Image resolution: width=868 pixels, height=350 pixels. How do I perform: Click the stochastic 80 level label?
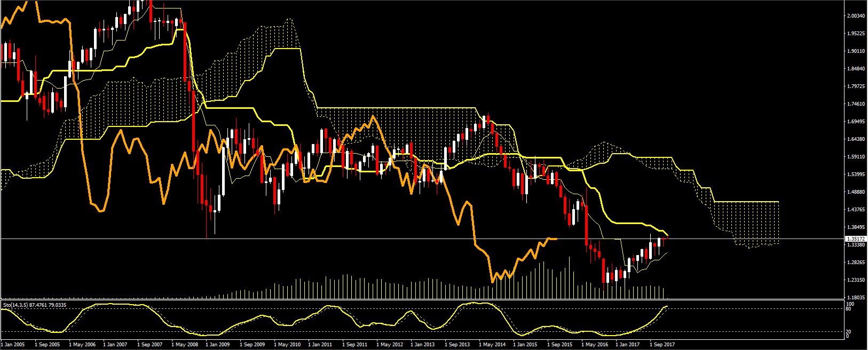[x=849, y=308]
